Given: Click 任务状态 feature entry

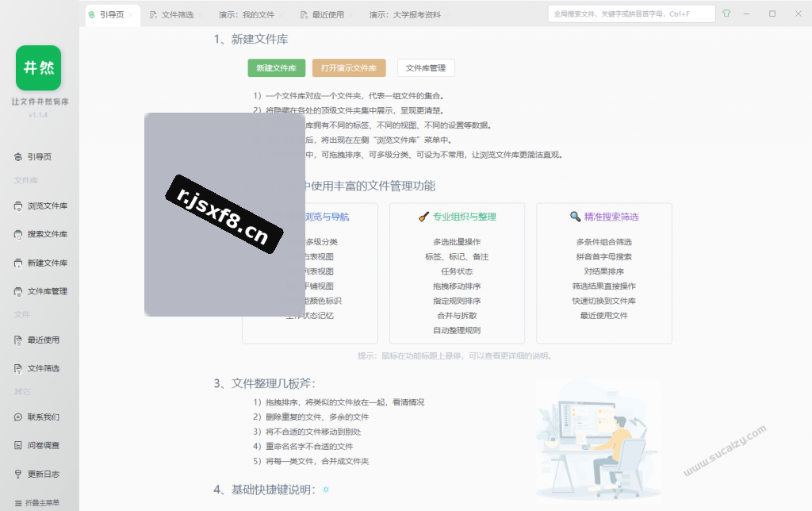Looking at the screenshot, I should [x=457, y=271].
